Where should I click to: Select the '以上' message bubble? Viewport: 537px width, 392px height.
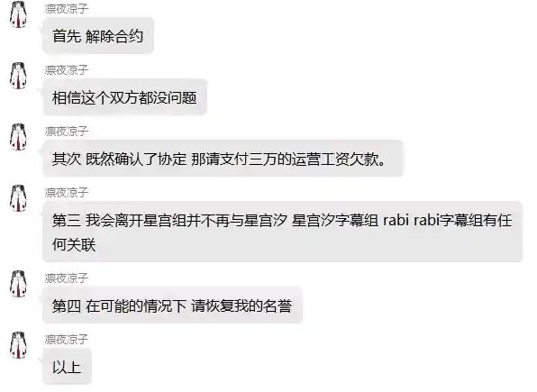coord(67,367)
